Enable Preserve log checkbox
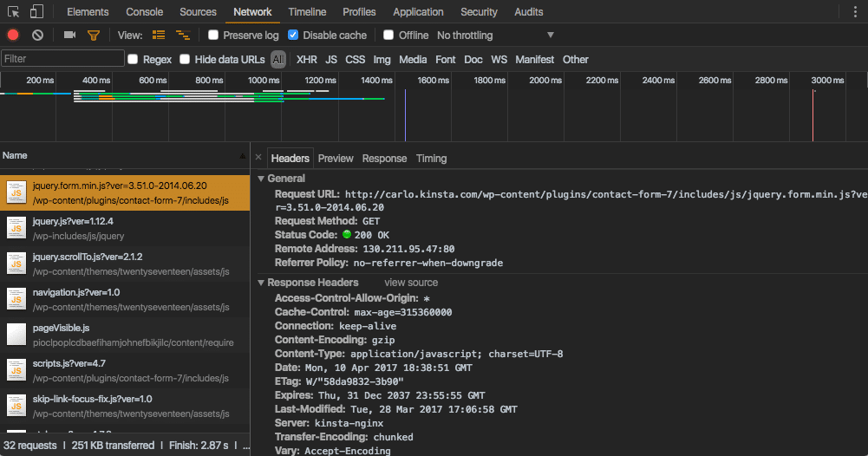Viewport: 868px width, 456px height. (213, 35)
